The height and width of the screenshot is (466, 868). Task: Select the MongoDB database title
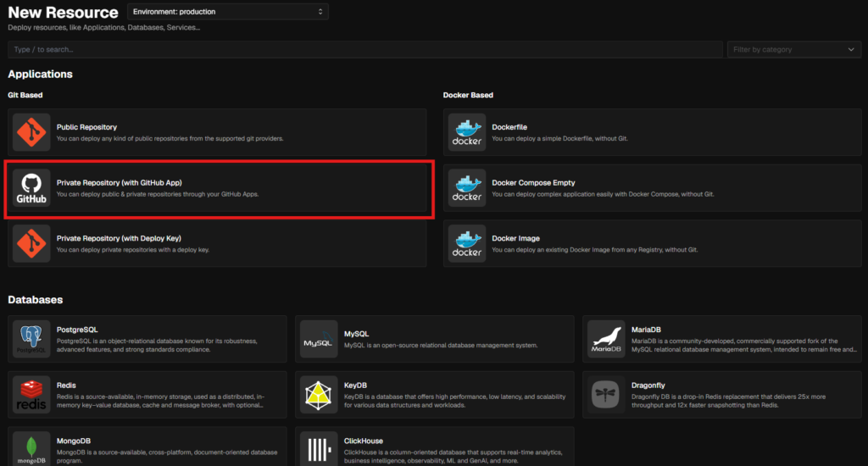click(73, 441)
